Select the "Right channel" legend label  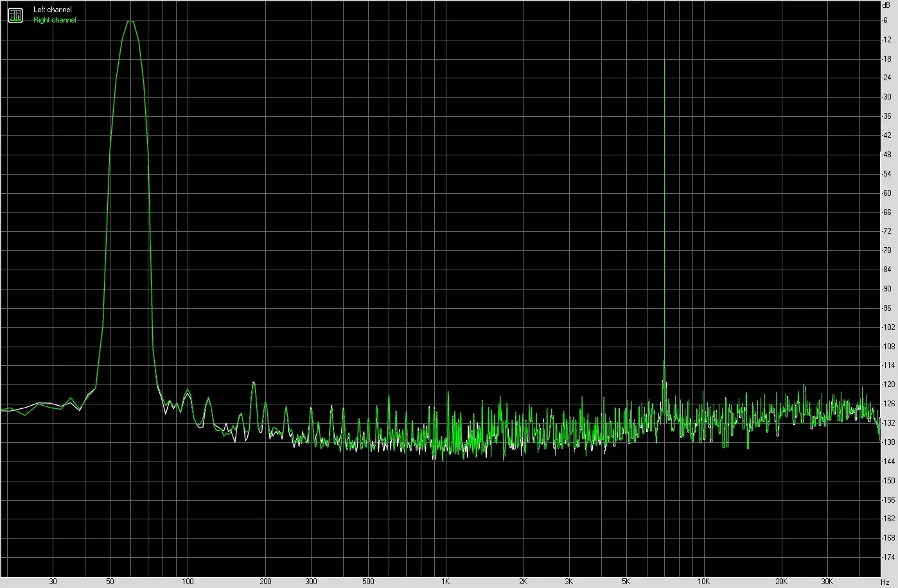point(55,20)
